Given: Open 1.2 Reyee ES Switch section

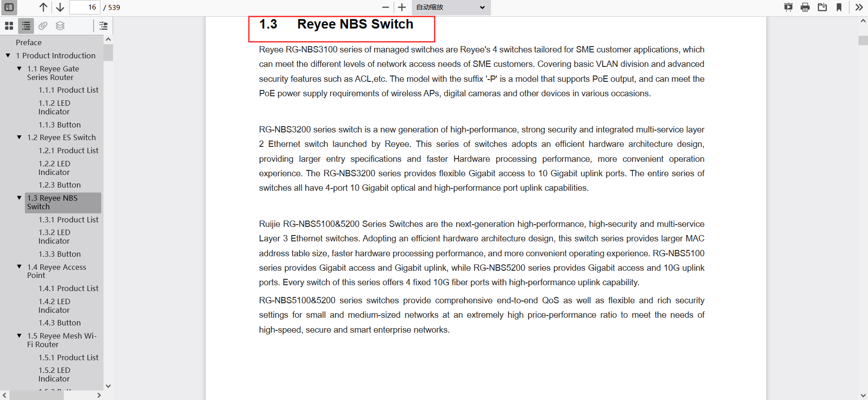Looking at the screenshot, I should pyautogui.click(x=61, y=137).
